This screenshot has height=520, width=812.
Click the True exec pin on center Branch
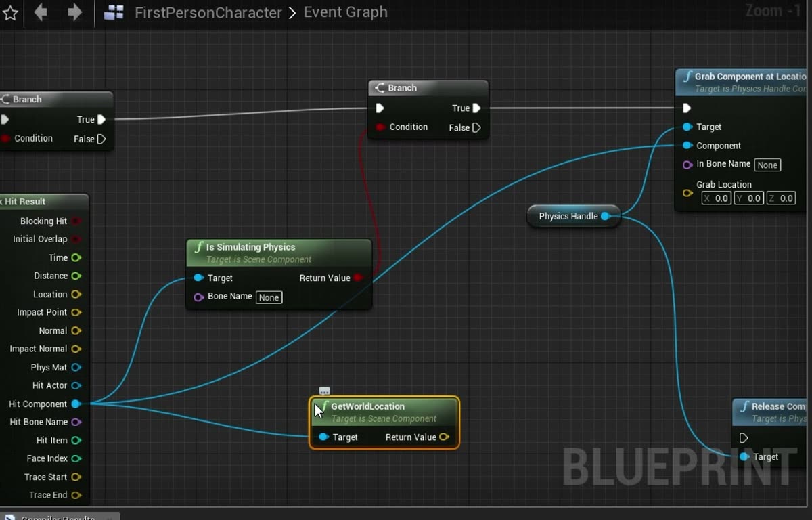(476, 108)
